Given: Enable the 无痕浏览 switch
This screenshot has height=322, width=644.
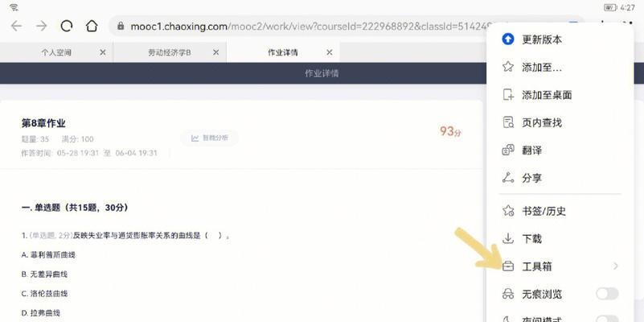Looking at the screenshot, I should (607, 294).
